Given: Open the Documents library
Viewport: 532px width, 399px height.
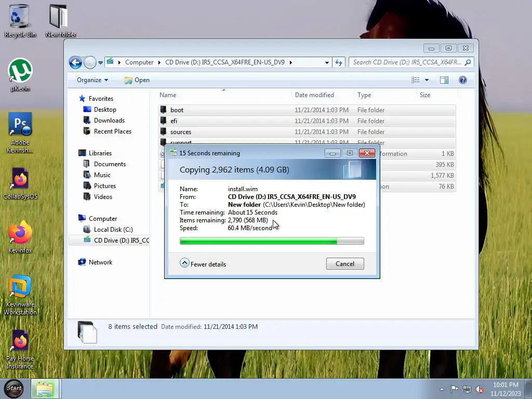Looking at the screenshot, I should click(105, 164).
